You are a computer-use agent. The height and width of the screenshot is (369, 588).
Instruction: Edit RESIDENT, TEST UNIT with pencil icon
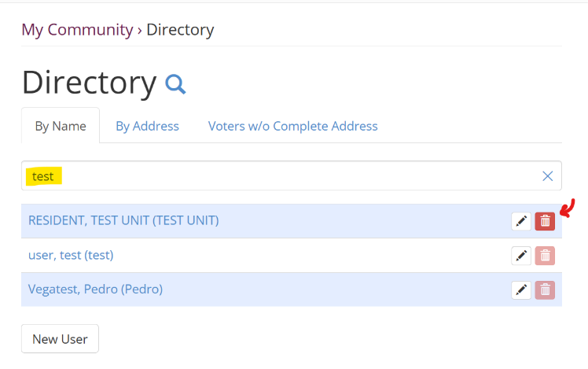coord(521,222)
